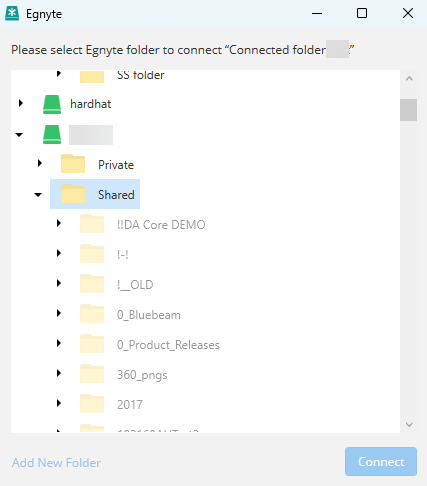Expand the !__OLD folder arrow
This screenshot has height=486, width=427.
click(59, 283)
